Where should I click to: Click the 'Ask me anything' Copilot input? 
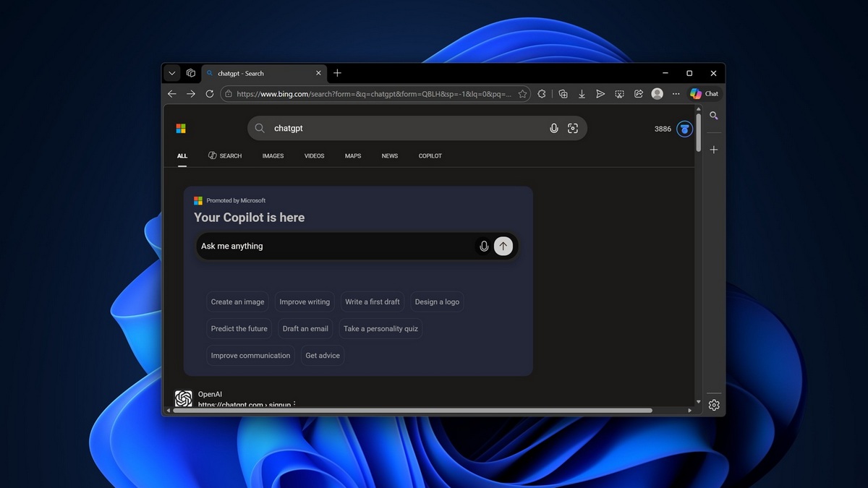click(x=333, y=247)
